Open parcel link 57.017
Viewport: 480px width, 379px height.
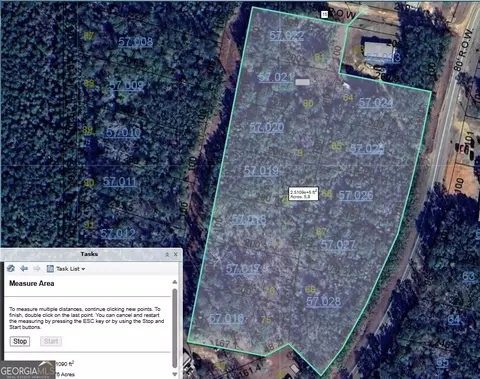[x=243, y=268]
